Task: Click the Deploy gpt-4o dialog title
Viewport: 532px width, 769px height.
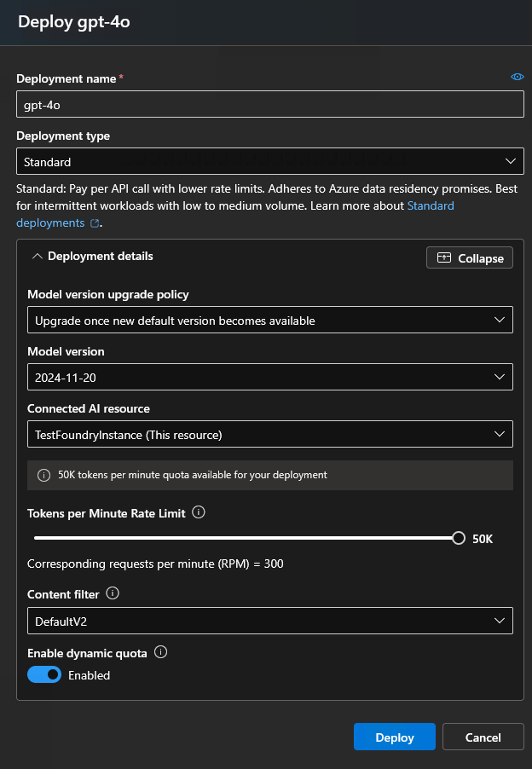Action: coord(74,22)
